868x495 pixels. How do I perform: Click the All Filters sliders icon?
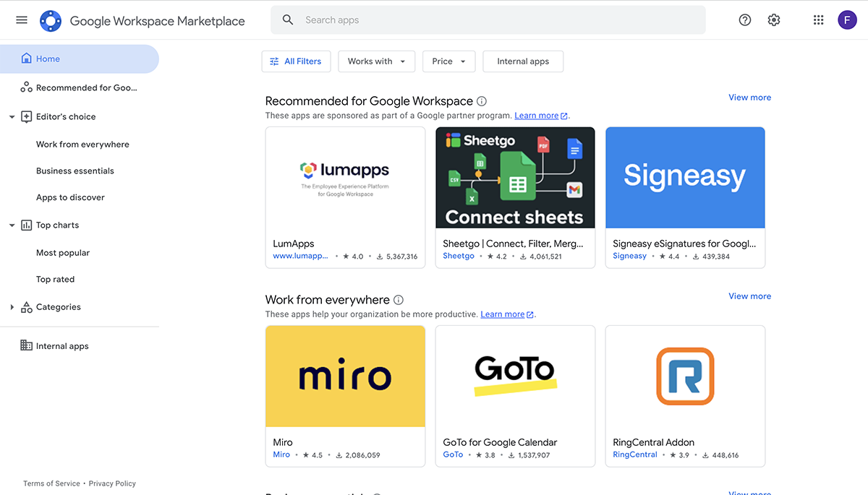(274, 61)
